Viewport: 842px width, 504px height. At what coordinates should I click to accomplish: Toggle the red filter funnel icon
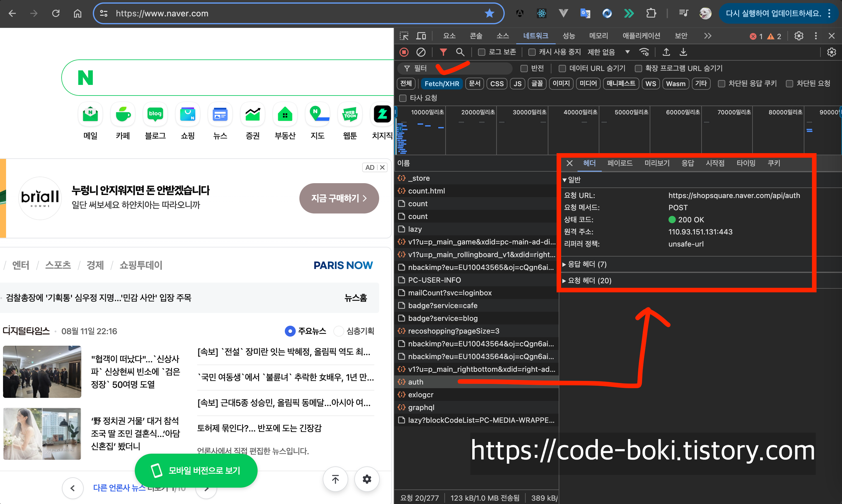(x=443, y=52)
